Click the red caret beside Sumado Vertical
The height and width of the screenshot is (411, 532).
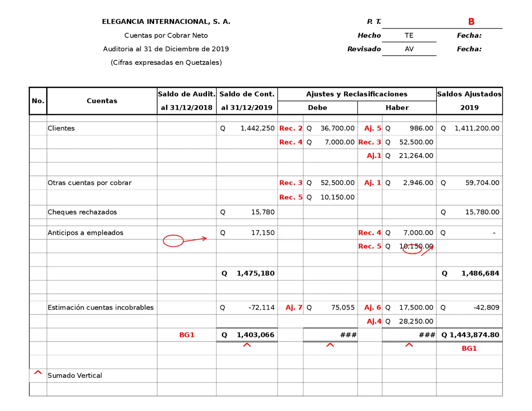[x=38, y=373]
